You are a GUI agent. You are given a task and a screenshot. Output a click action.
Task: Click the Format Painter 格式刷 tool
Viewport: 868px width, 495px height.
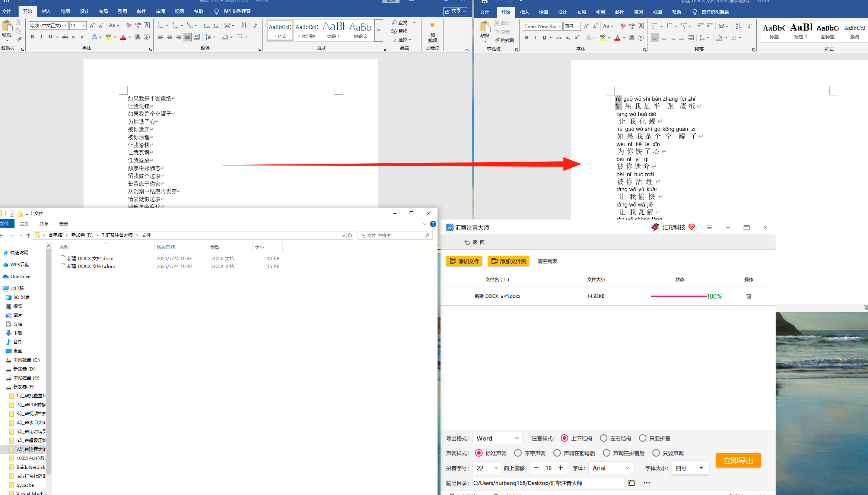504,40
